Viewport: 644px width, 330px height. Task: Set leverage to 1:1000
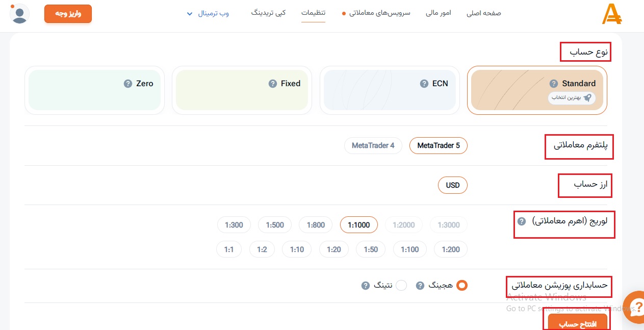(359, 225)
